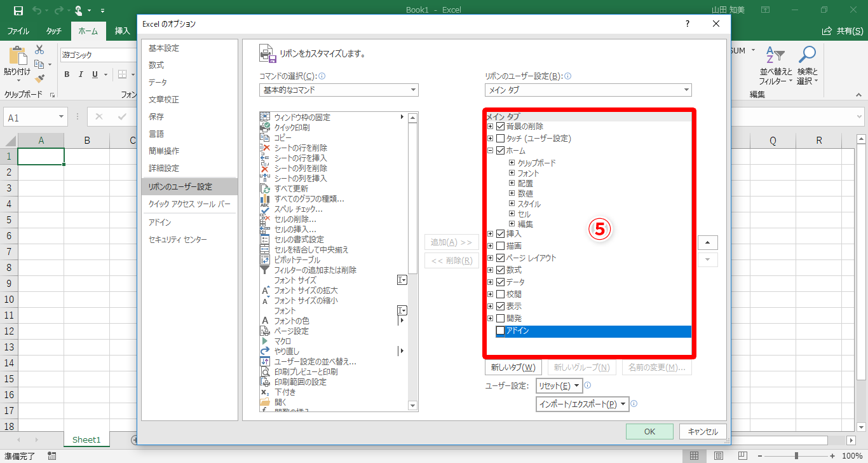This screenshot has height=463, width=868.
Task: Expand the 編集 group node
Action: pos(512,225)
